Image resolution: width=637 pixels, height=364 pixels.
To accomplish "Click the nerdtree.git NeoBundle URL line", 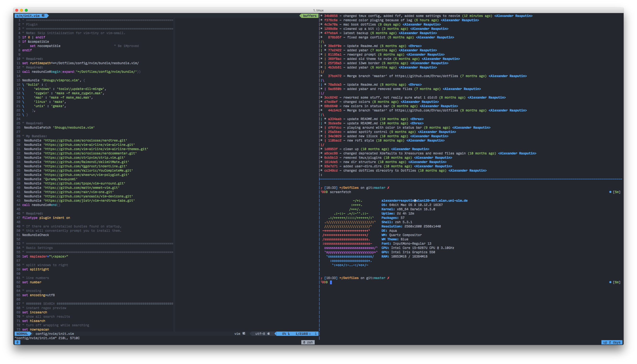I will click(76, 141).
